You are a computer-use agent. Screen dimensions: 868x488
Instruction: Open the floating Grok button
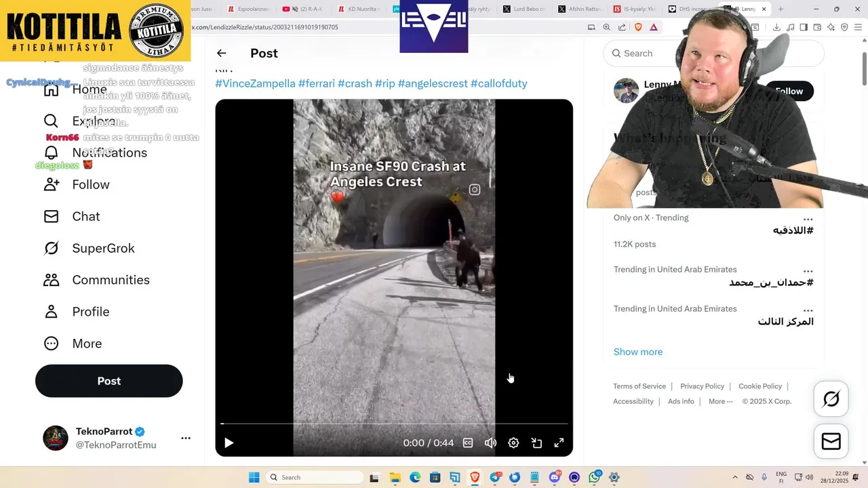pyautogui.click(x=831, y=399)
